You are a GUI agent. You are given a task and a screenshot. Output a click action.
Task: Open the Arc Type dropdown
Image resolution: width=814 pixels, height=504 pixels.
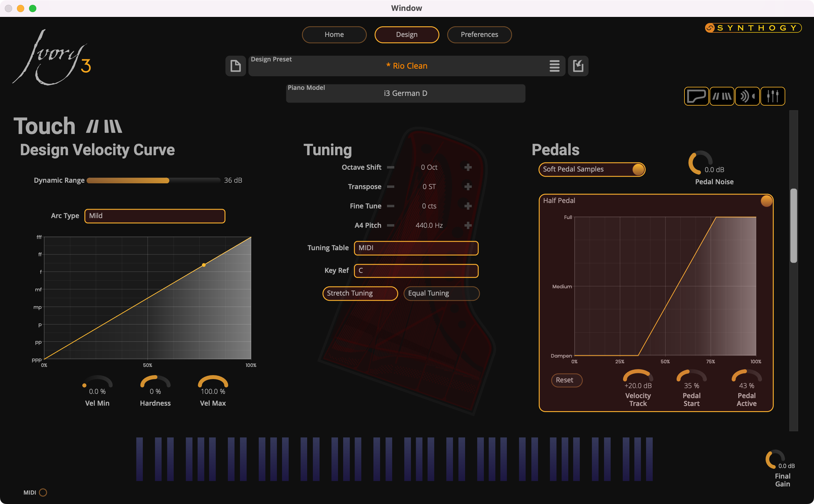(x=155, y=216)
